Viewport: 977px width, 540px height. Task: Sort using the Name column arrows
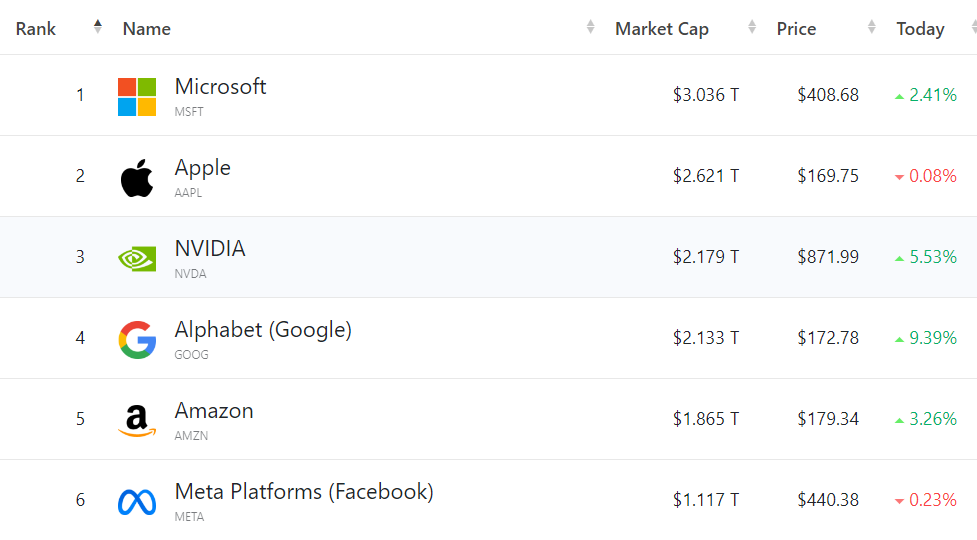(x=590, y=27)
